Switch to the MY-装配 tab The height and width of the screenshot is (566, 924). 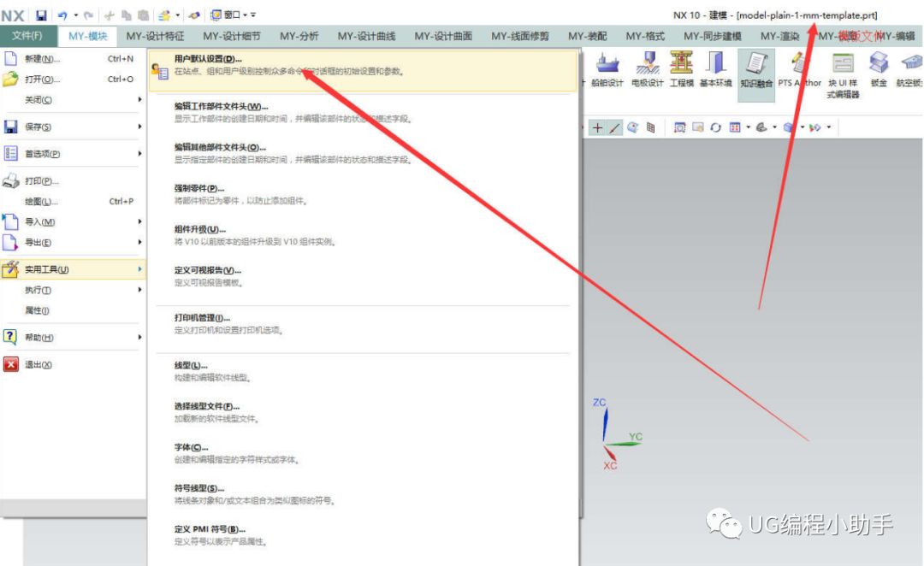[x=588, y=36]
